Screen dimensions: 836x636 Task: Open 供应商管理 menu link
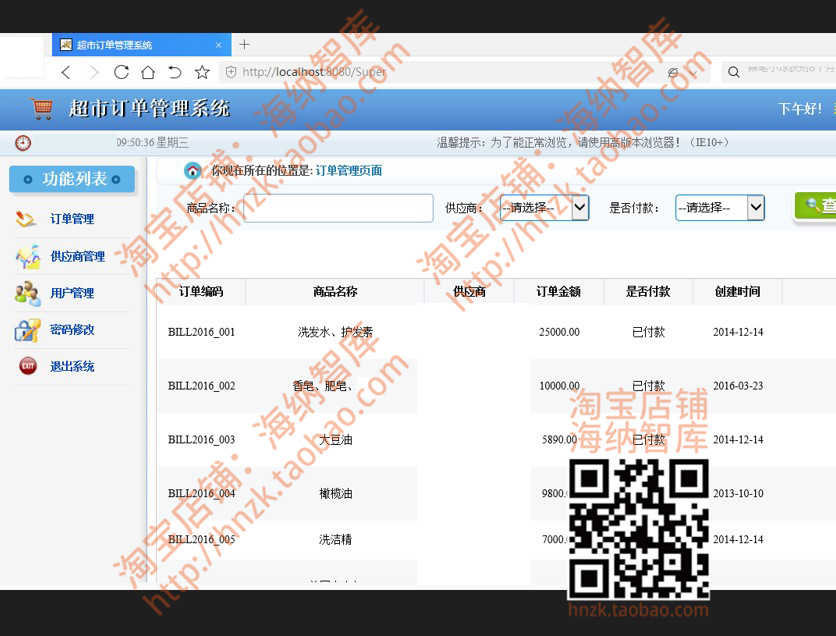(77, 256)
